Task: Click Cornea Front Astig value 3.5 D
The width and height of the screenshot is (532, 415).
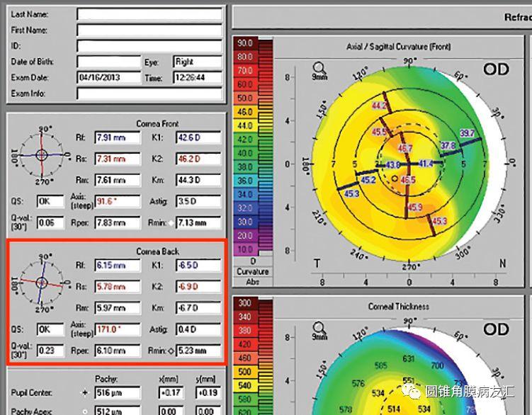Action: click(x=198, y=202)
